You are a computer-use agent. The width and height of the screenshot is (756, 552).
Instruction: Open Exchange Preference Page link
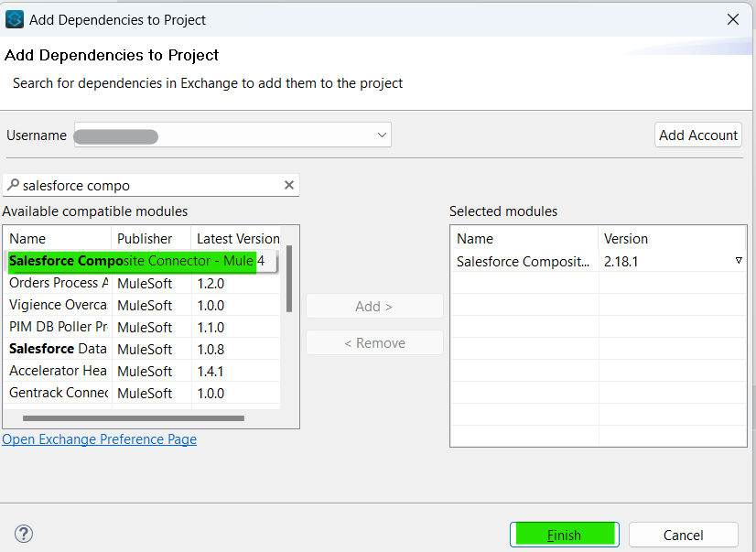coord(99,439)
